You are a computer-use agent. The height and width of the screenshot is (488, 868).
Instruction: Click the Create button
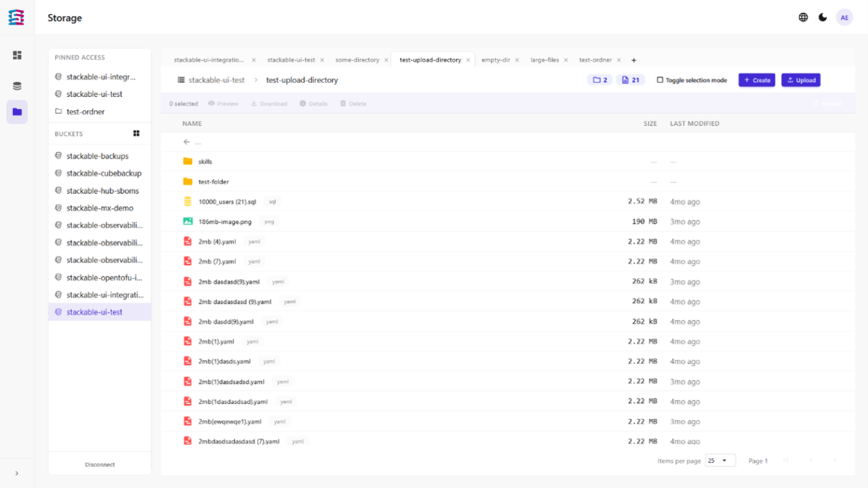point(757,80)
